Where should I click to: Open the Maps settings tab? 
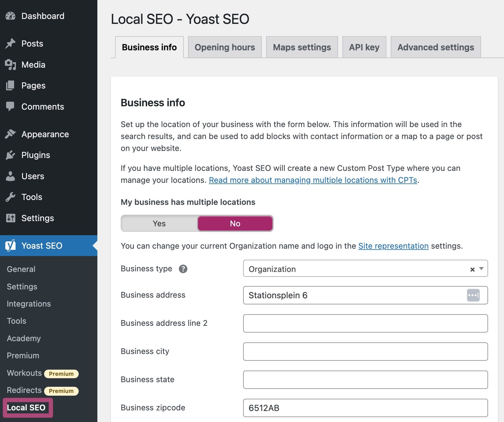click(302, 47)
